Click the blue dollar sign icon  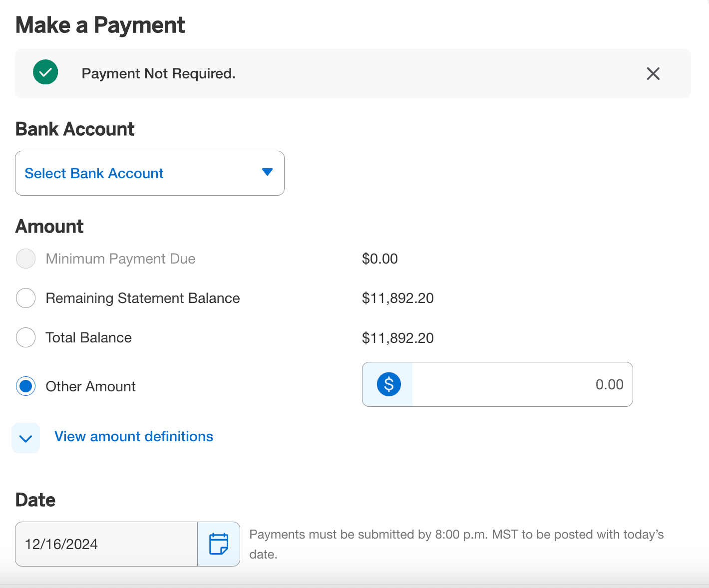pyautogui.click(x=388, y=384)
